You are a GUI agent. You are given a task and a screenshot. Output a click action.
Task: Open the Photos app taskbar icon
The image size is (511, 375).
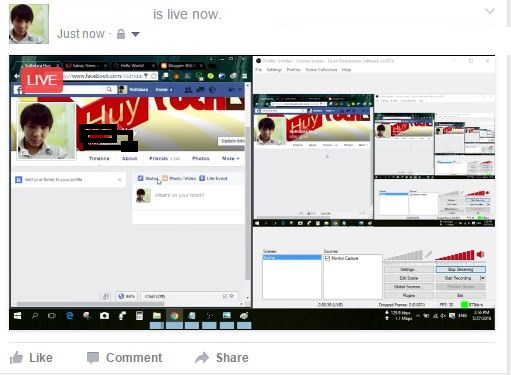click(x=227, y=316)
